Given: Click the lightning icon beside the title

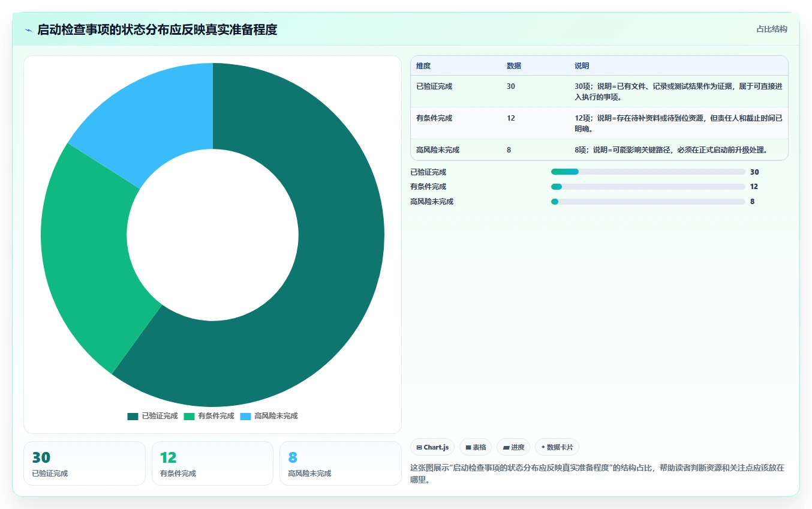Looking at the screenshot, I should tap(28, 30).
